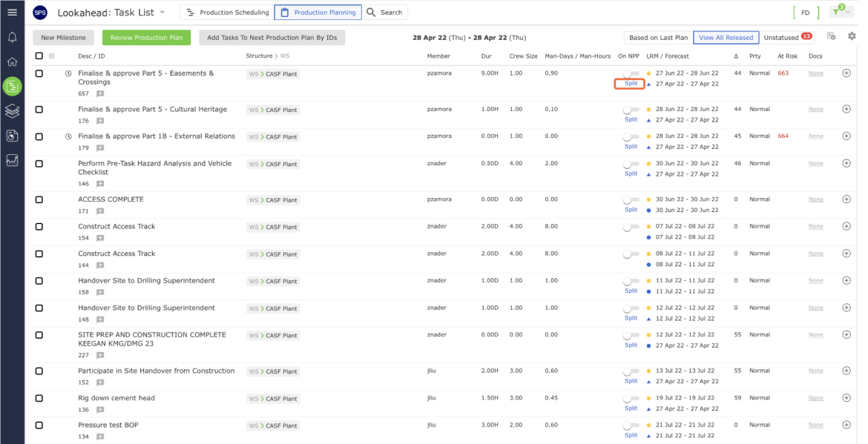Image resolution: width=868 pixels, height=444 pixels.
Task: Click plus icon for Cultural Heritage row
Action: 846,109
